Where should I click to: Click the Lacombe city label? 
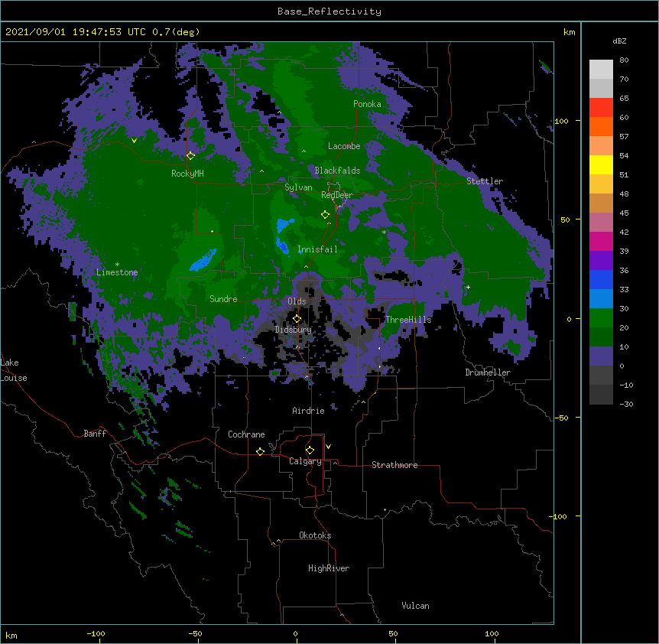[x=344, y=146]
